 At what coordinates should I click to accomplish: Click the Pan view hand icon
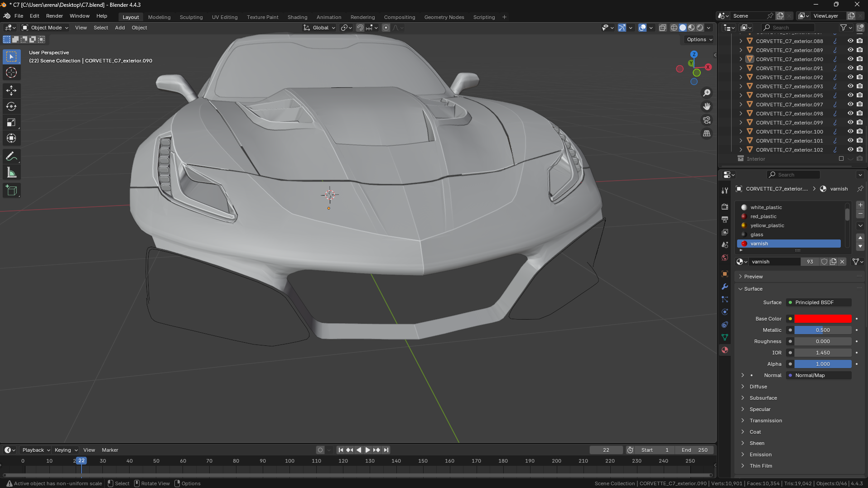[x=707, y=106]
